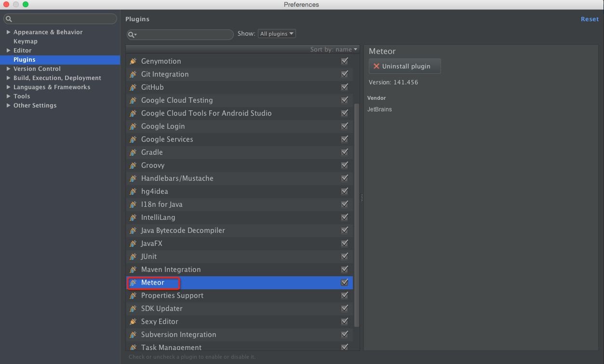Select the Handlebars/Mustache plugin row

pyautogui.click(x=240, y=178)
